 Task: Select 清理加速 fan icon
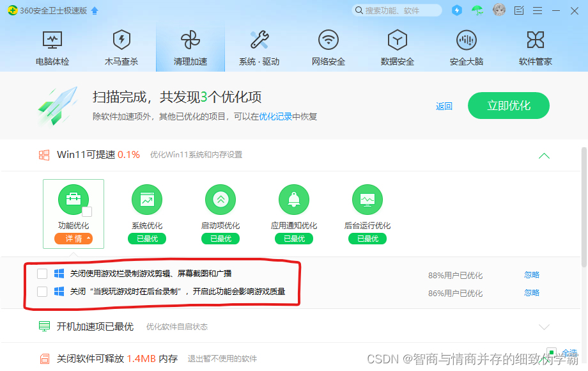pyautogui.click(x=190, y=40)
